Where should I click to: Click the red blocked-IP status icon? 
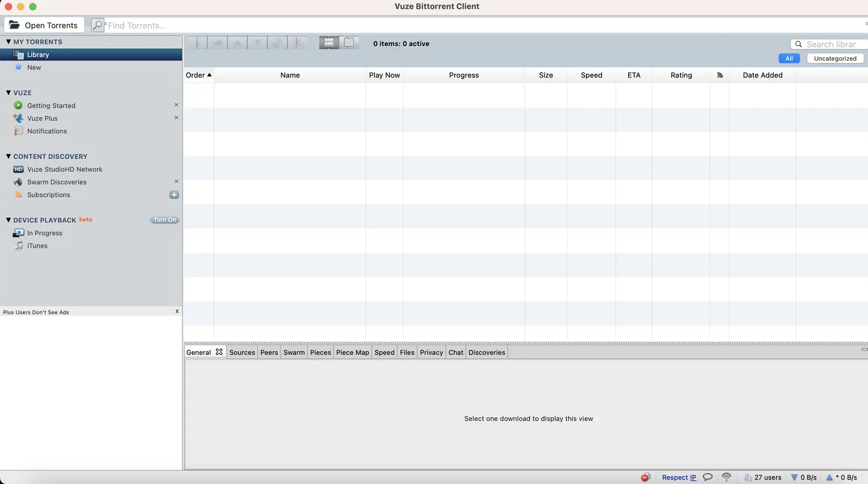tap(645, 477)
